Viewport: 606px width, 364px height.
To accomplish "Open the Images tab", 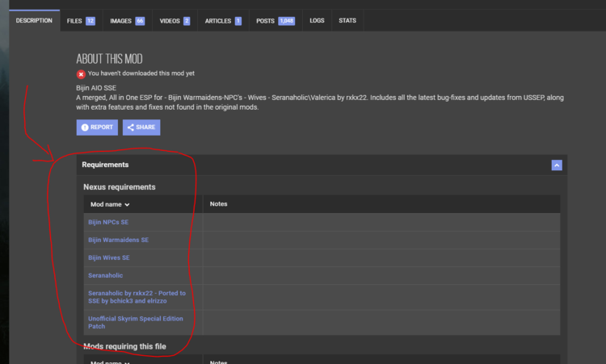I will pyautogui.click(x=128, y=21).
